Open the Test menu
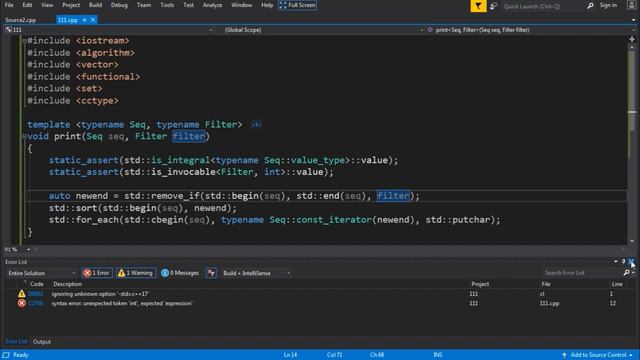Viewport: 640px width, 360px height. point(188,5)
